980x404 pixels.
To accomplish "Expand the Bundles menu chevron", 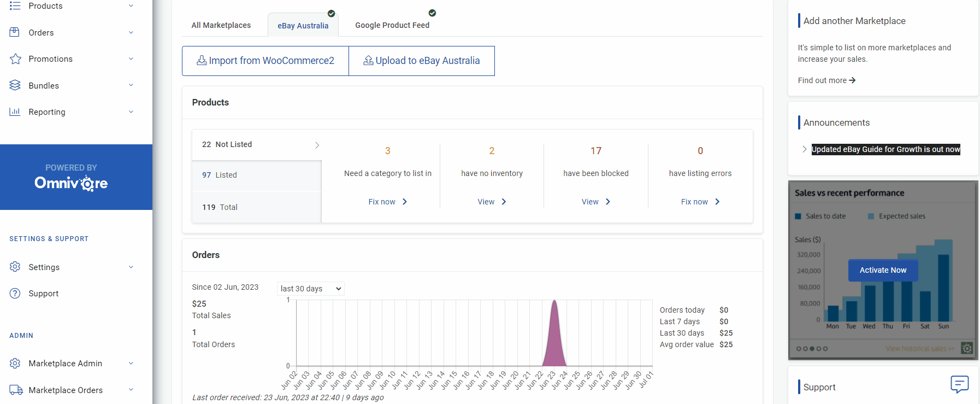I will pyautogui.click(x=131, y=85).
